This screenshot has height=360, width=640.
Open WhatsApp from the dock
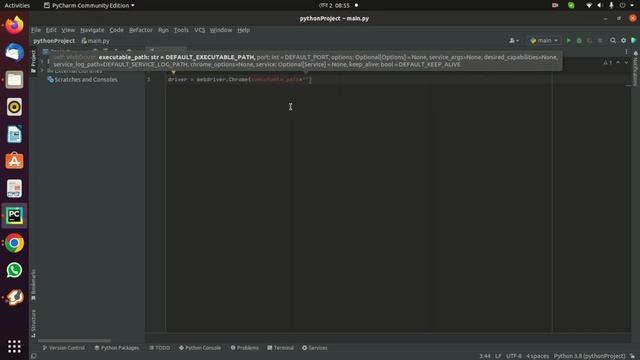point(14,270)
